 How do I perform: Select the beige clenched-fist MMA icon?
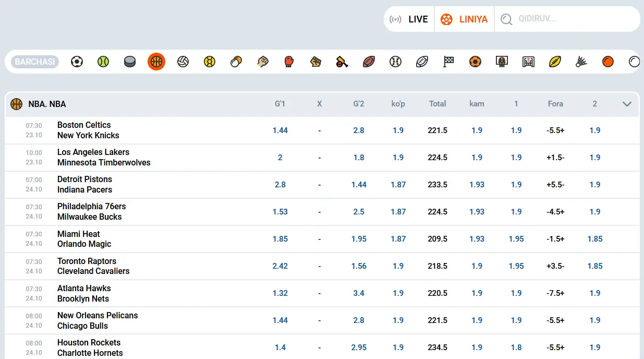[263, 62]
